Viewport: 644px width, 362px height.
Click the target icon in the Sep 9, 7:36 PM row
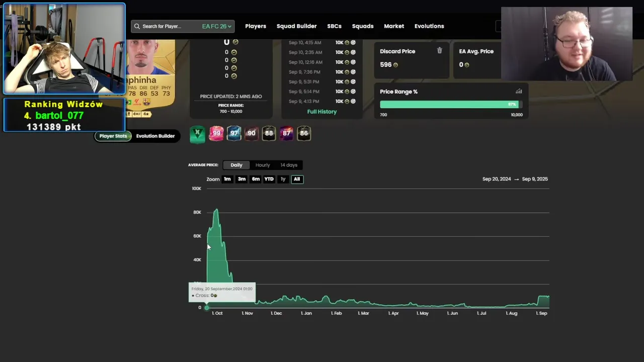coord(353,72)
